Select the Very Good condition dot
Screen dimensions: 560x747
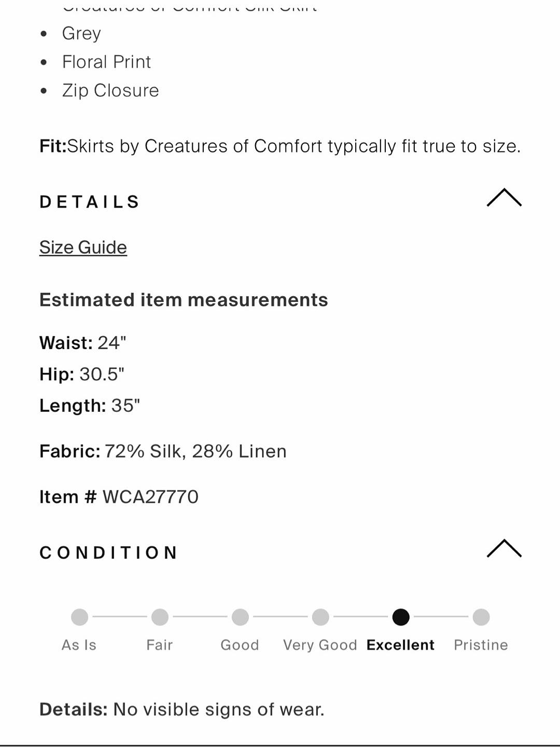[320, 617]
